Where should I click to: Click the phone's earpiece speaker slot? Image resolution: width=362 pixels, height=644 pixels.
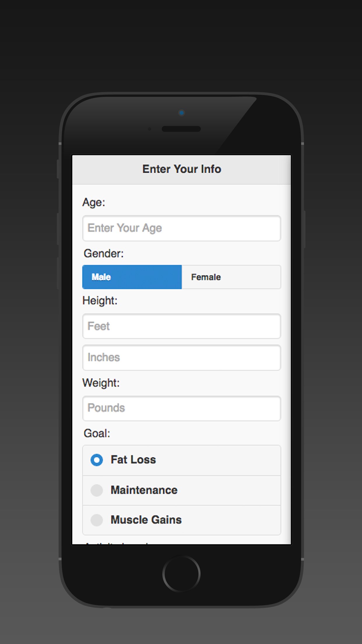181,129
